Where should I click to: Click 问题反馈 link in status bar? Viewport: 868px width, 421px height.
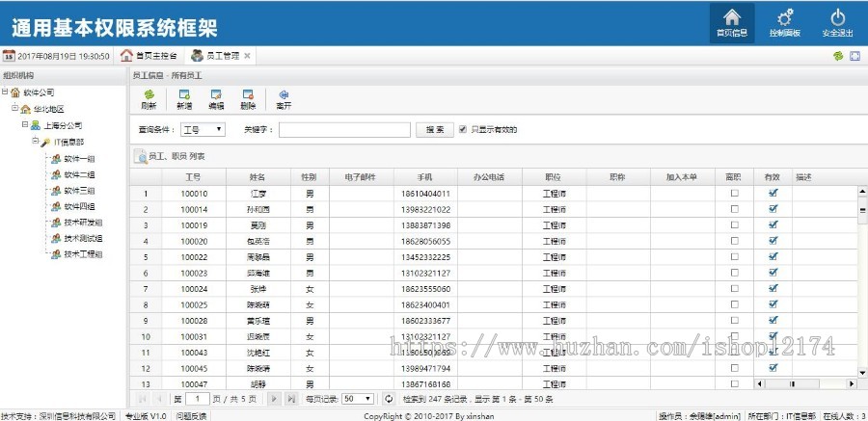(x=191, y=416)
